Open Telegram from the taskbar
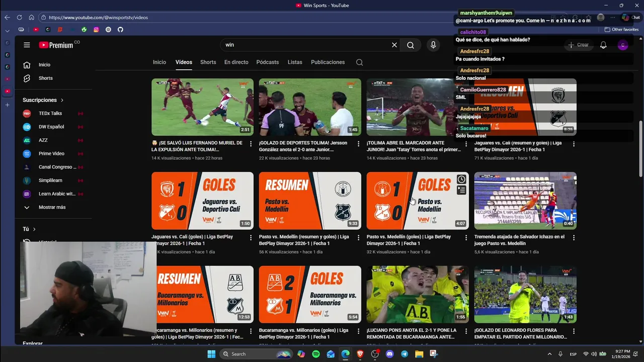644x362 pixels. 405,354
